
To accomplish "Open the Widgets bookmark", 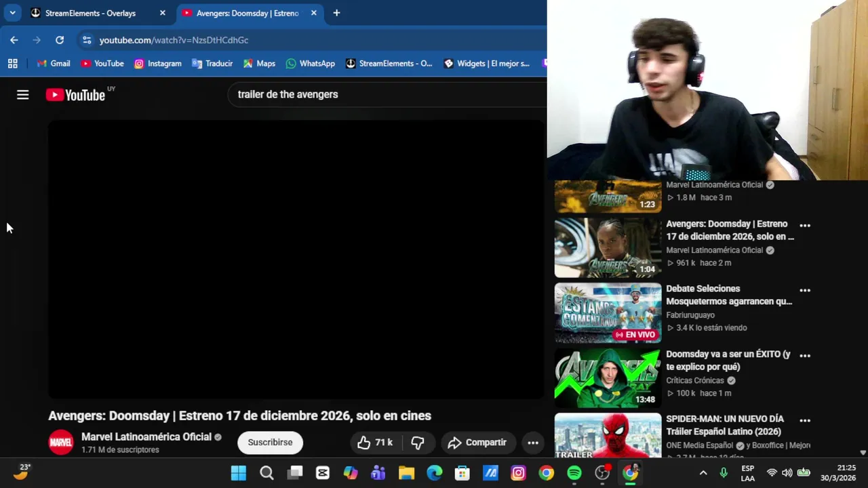I will [x=486, y=63].
